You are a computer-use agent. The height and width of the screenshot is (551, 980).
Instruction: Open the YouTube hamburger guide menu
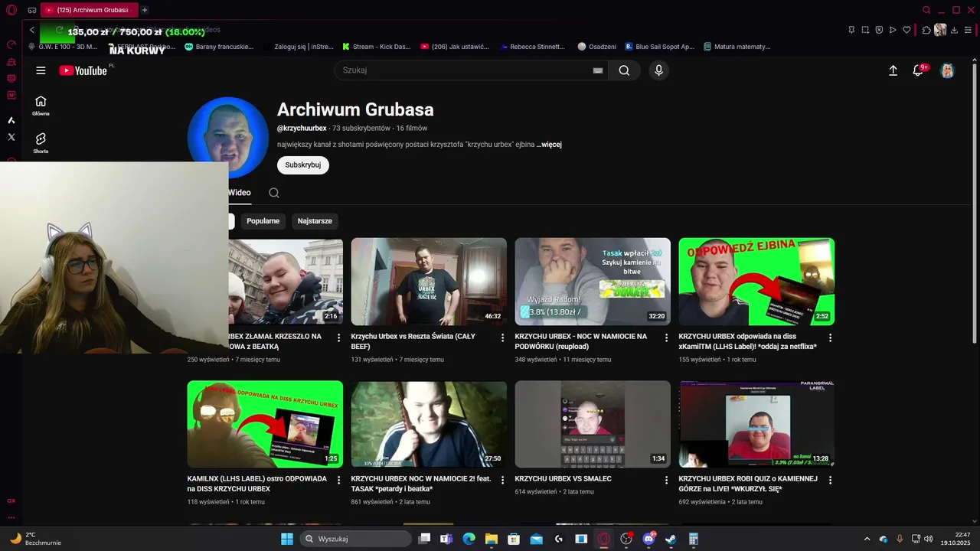pyautogui.click(x=41, y=70)
